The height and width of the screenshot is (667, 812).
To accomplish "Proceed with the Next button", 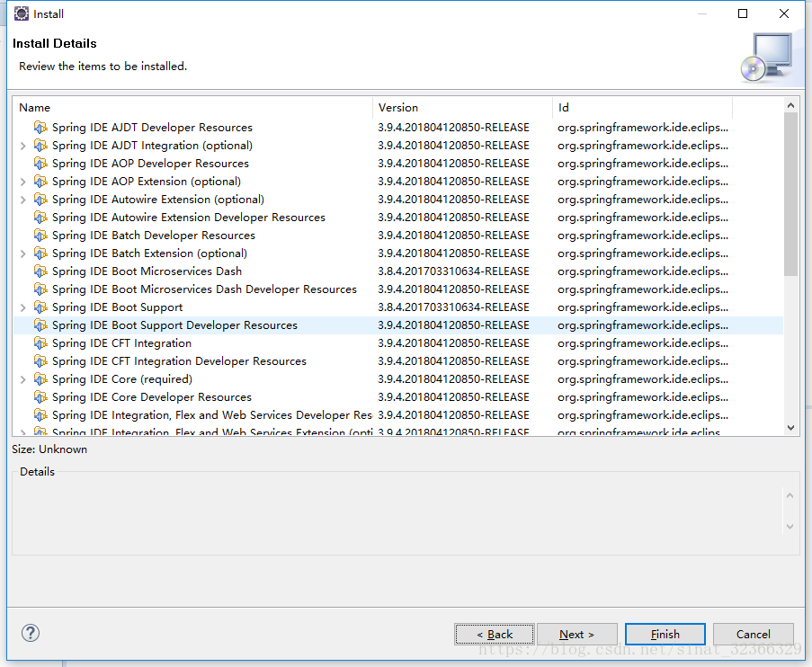I will 577,634.
